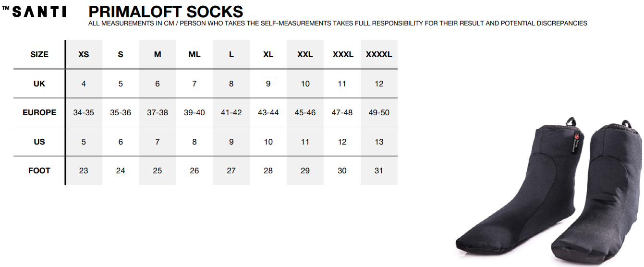Click the US row label
Screen dimensions: 644x267
[39, 142]
